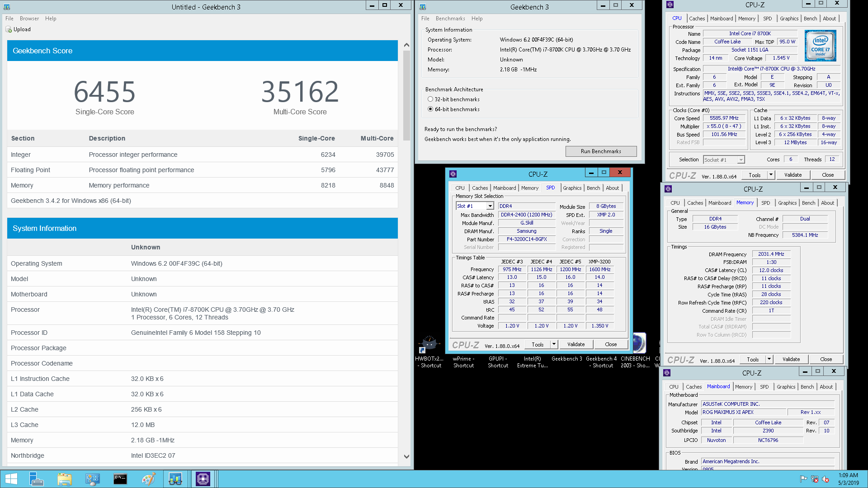Open File Explorer from the taskbar

click(x=65, y=479)
